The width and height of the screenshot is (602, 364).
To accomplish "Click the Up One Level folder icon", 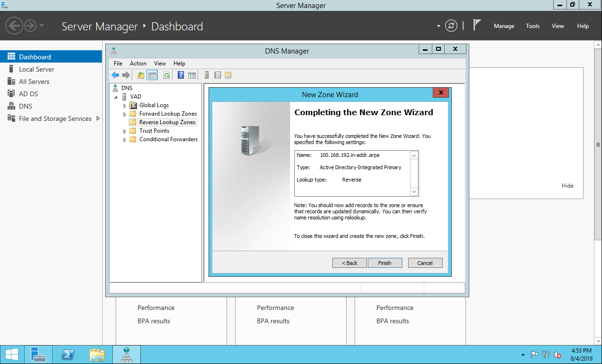I will (x=141, y=75).
